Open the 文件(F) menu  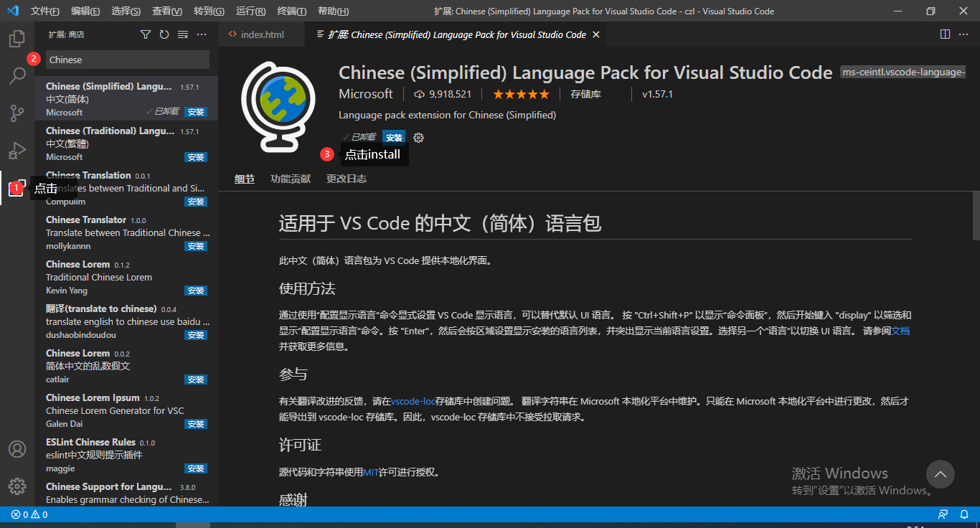45,11
